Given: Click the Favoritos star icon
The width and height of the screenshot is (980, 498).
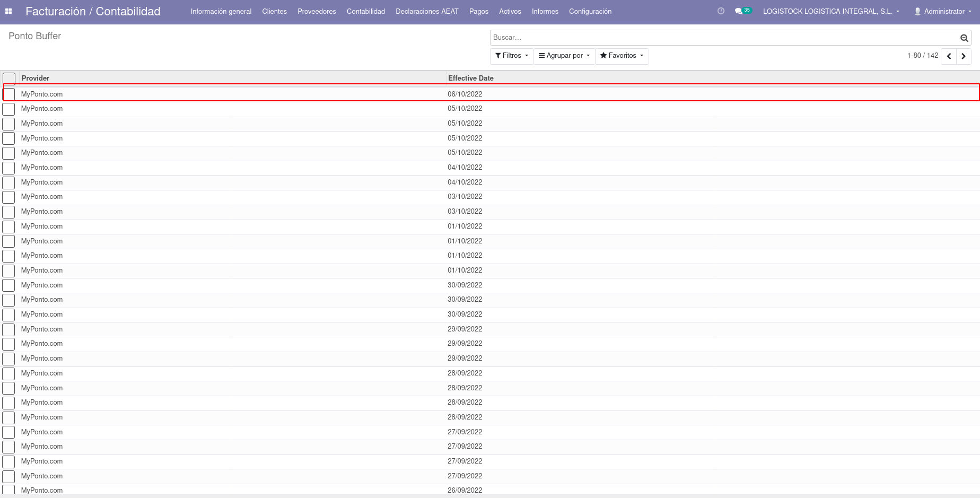Looking at the screenshot, I should point(603,55).
